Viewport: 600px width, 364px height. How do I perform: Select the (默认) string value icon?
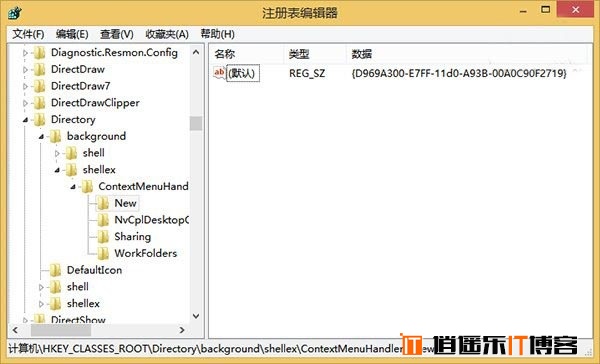pos(219,73)
